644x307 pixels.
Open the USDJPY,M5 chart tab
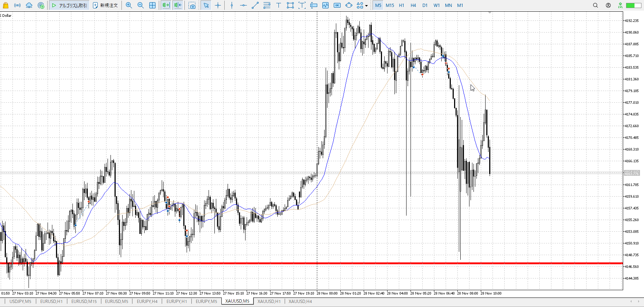pos(20,302)
